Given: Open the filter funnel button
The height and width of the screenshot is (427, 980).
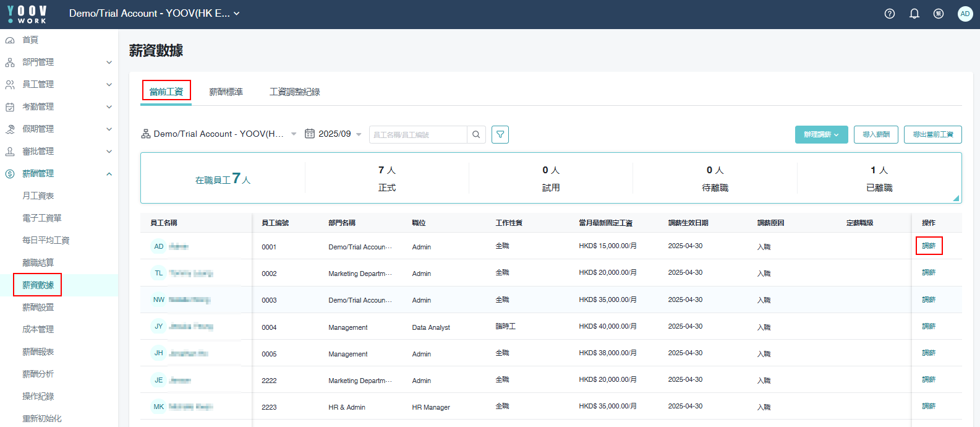Looking at the screenshot, I should click(x=500, y=134).
